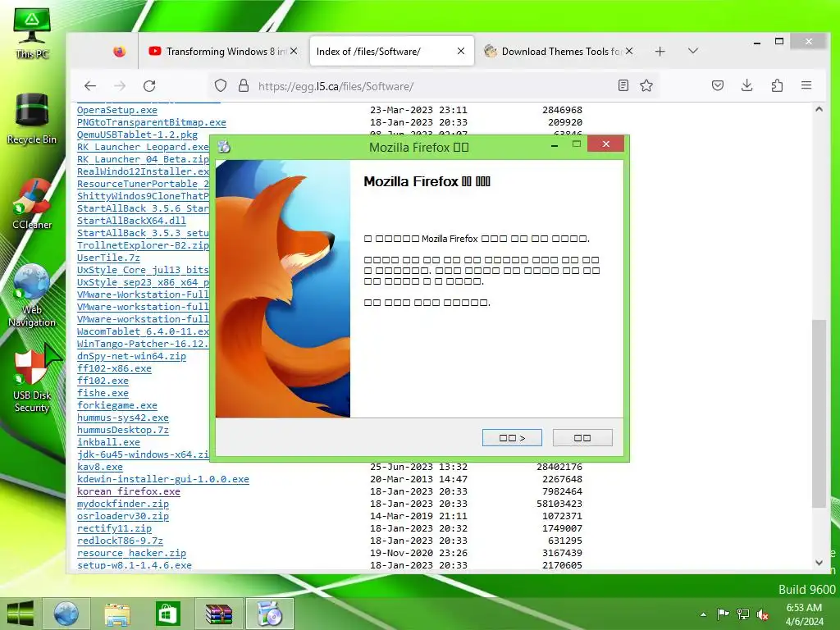Image resolution: width=840 pixels, height=630 pixels.
Task: Click the padlock site security icon
Action: 243,85
